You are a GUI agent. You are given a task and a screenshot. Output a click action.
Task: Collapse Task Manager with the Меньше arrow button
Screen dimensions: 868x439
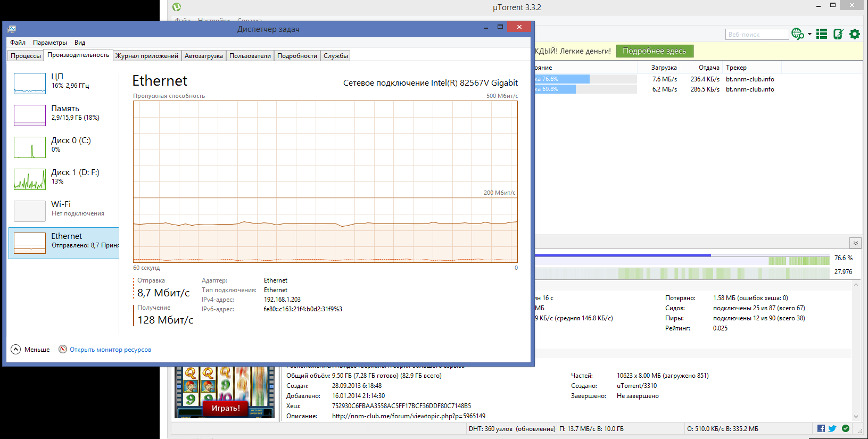click(16, 349)
